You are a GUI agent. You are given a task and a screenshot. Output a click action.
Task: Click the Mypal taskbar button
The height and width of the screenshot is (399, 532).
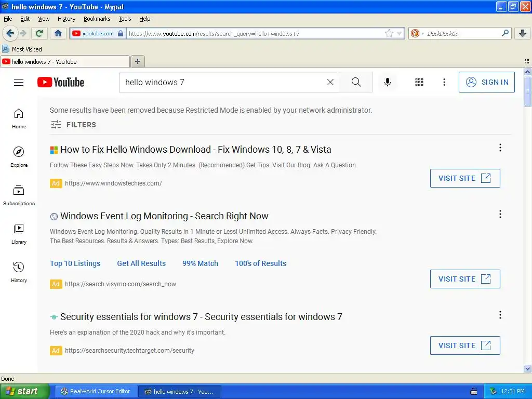180,391
